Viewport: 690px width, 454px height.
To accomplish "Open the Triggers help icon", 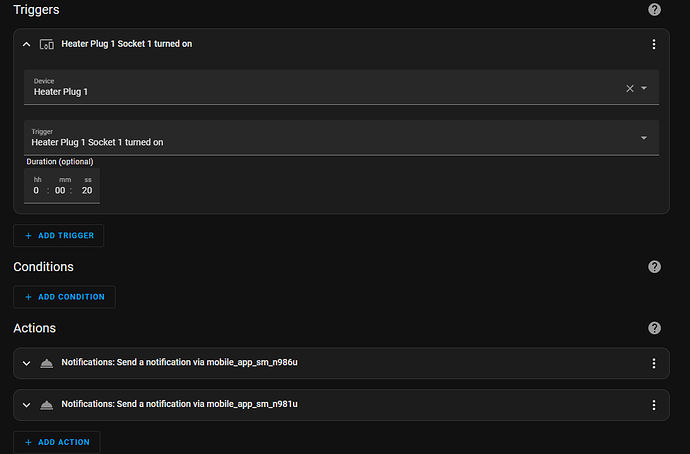I will coord(654,10).
